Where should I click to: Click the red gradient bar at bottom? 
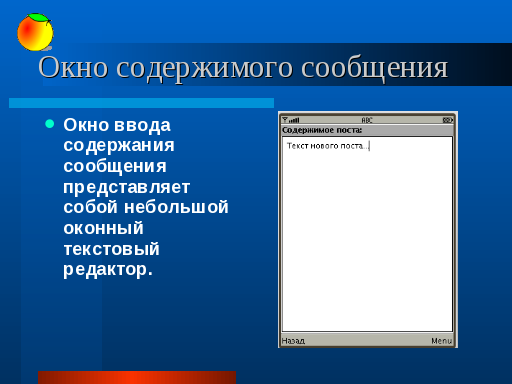click(137, 377)
